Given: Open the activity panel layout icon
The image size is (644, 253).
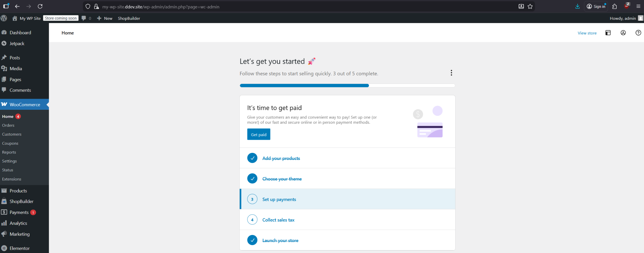Looking at the screenshot, I should pyautogui.click(x=608, y=33).
